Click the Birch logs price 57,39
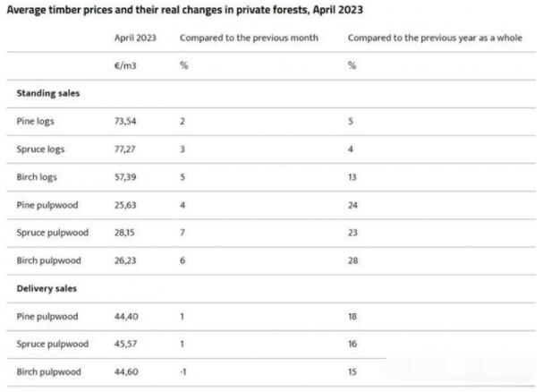The image size is (543, 392). 128,177
